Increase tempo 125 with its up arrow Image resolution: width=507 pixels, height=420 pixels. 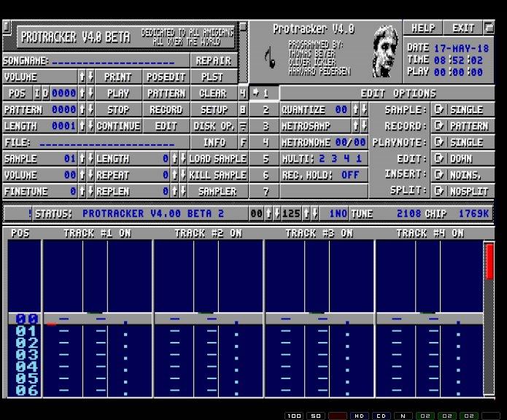[306, 214]
